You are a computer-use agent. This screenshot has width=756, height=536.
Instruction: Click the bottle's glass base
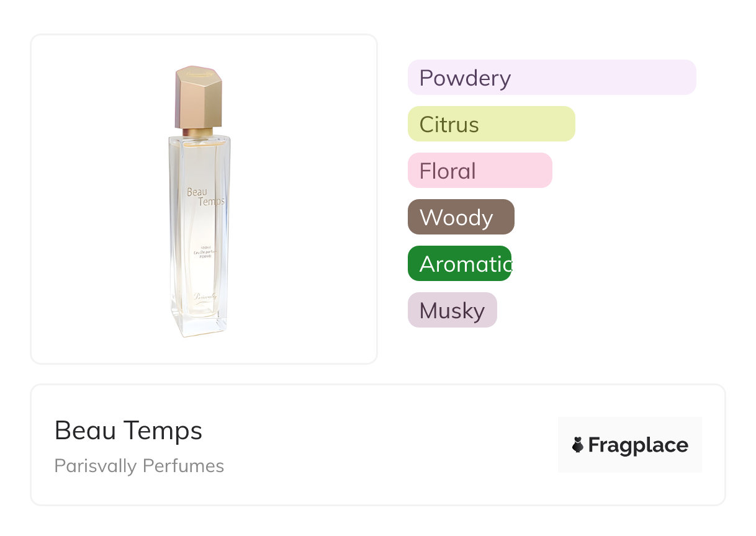click(199, 323)
